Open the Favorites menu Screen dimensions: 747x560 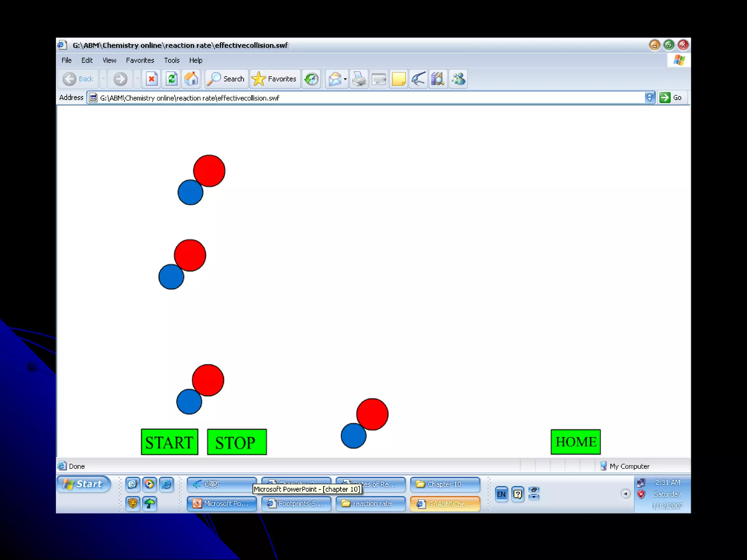[140, 60]
